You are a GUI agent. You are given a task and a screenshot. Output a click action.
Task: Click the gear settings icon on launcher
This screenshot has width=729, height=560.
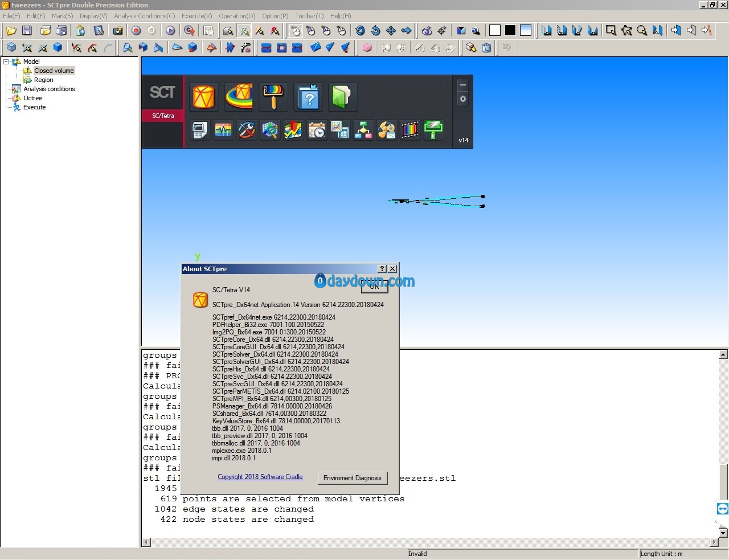(x=463, y=99)
